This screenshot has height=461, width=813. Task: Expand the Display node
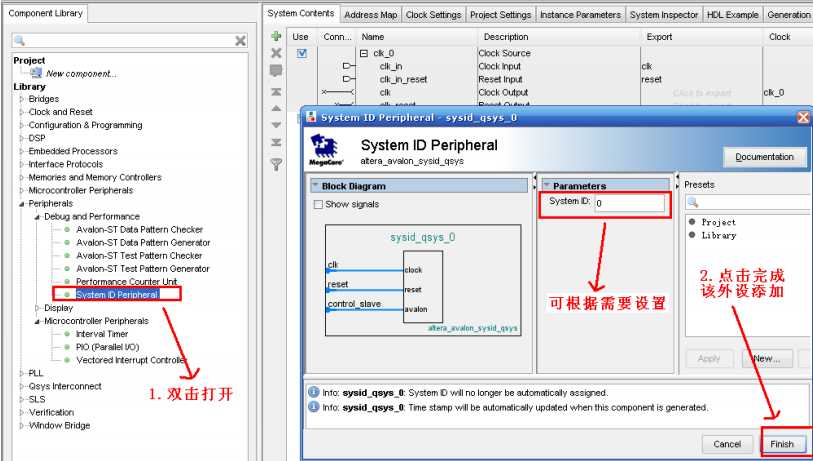37,308
